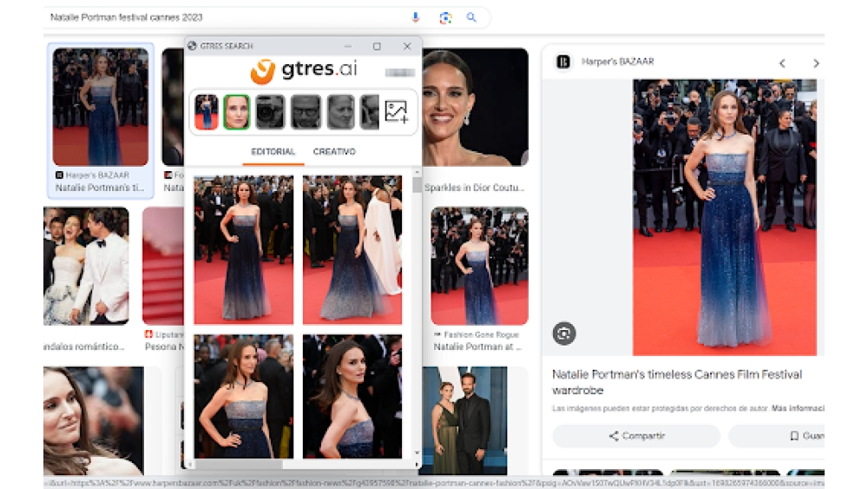Go to previous image with left chevron
Viewport: 868px width, 489px height.
(782, 63)
